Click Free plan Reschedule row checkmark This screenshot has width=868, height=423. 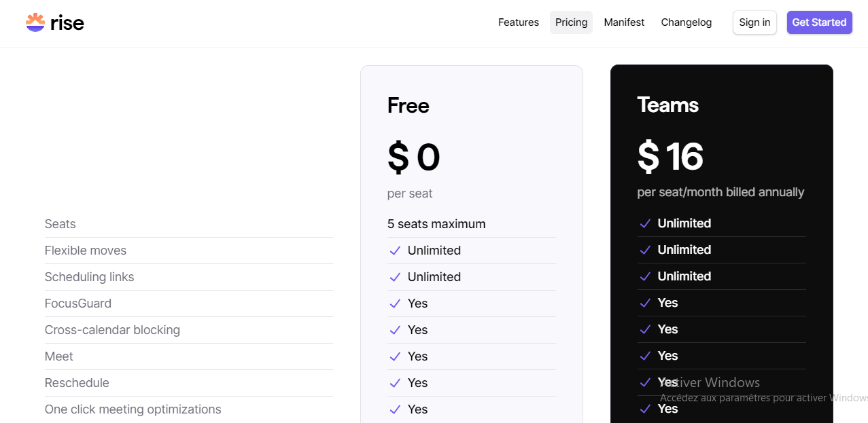(x=395, y=383)
